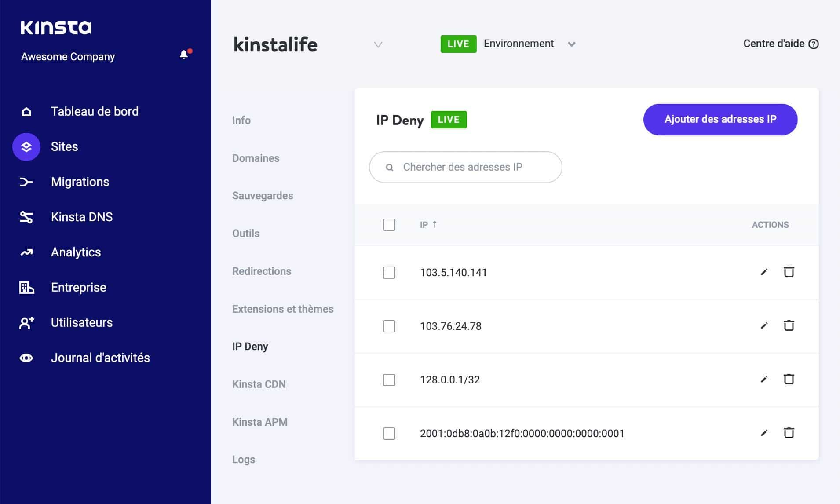Open the kinstalife site switcher dropdown
The image size is (840, 504).
tap(377, 44)
